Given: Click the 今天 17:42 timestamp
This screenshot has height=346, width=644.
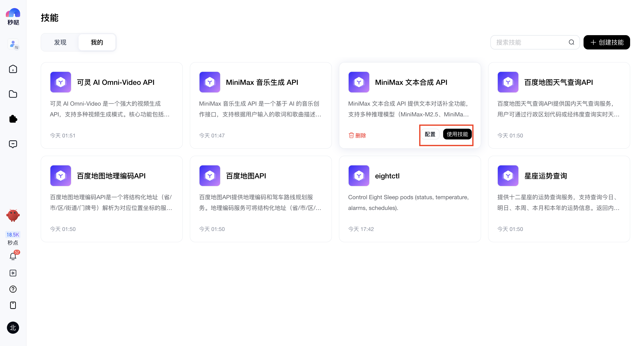Looking at the screenshot, I should pos(361,229).
